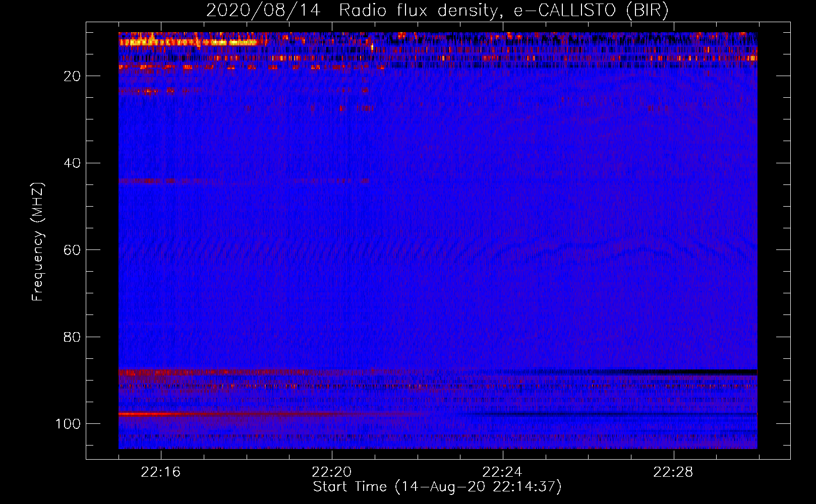Screen dimensions: 816x504
Task: Click the 'Start Time (14-Aug-20 22:14:37)' x-axis label
Action: (437, 487)
